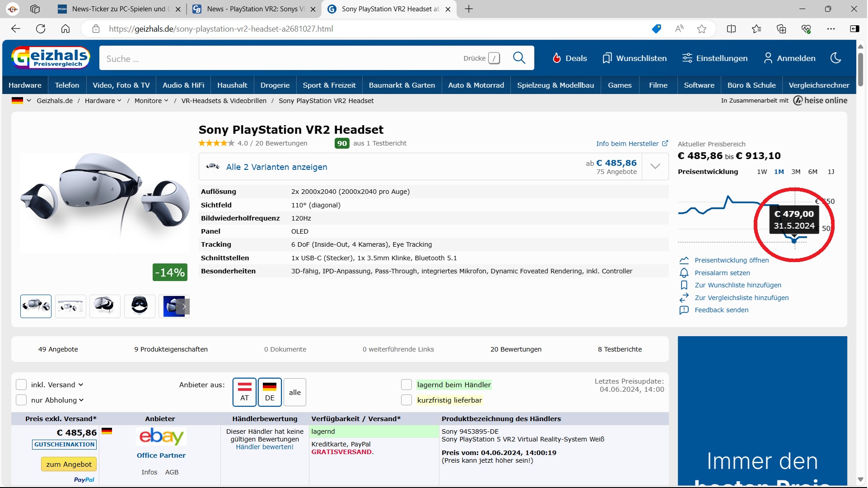Image resolution: width=868 pixels, height=488 pixels.
Task: Open new browser tab
Action: [469, 9]
